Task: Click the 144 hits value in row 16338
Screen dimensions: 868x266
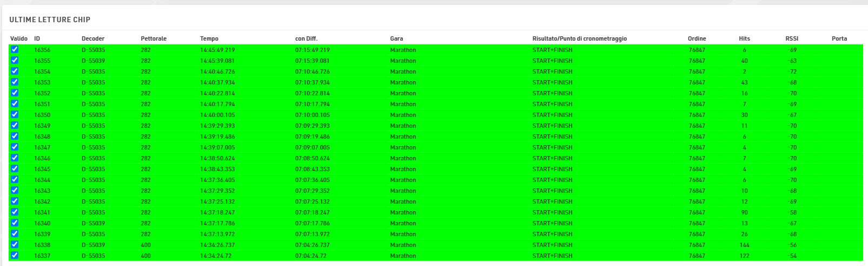Action: click(745, 245)
